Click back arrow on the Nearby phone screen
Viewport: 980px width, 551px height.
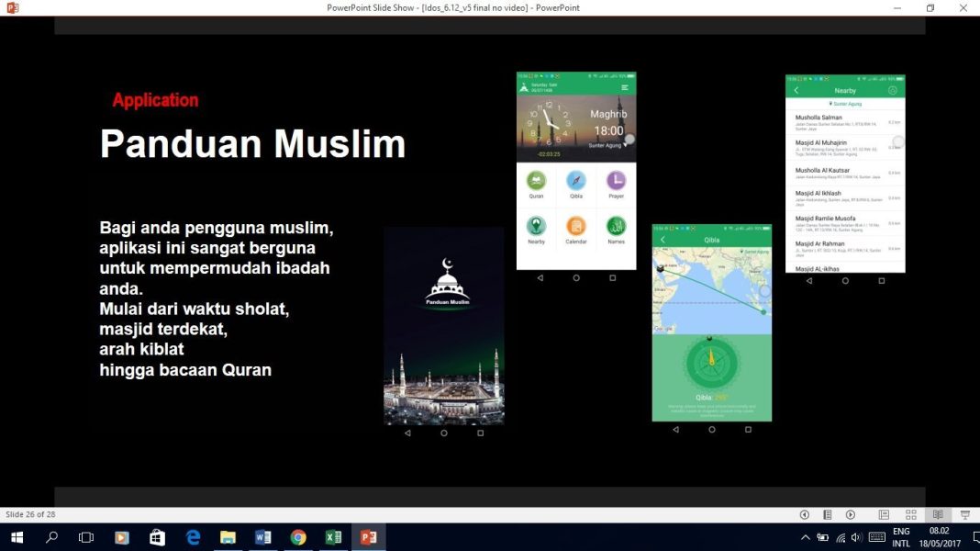(x=796, y=91)
